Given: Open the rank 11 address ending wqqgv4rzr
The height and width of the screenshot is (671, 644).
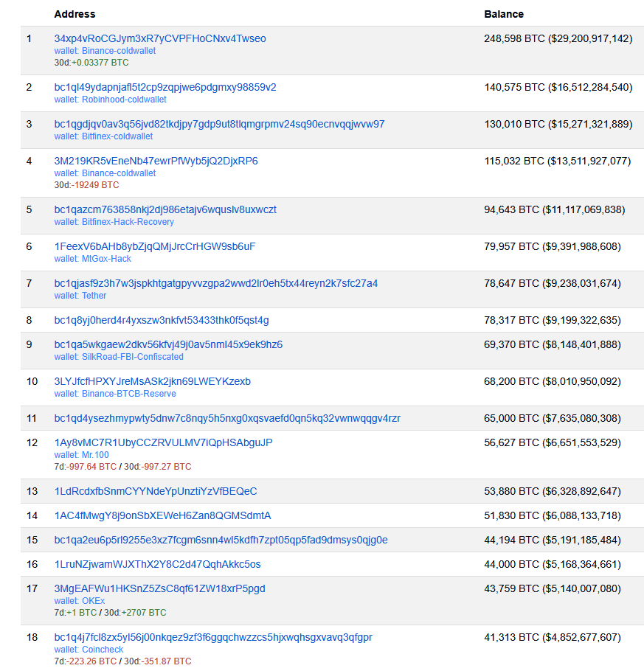Looking at the screenshot, I should tap(227, 418).
